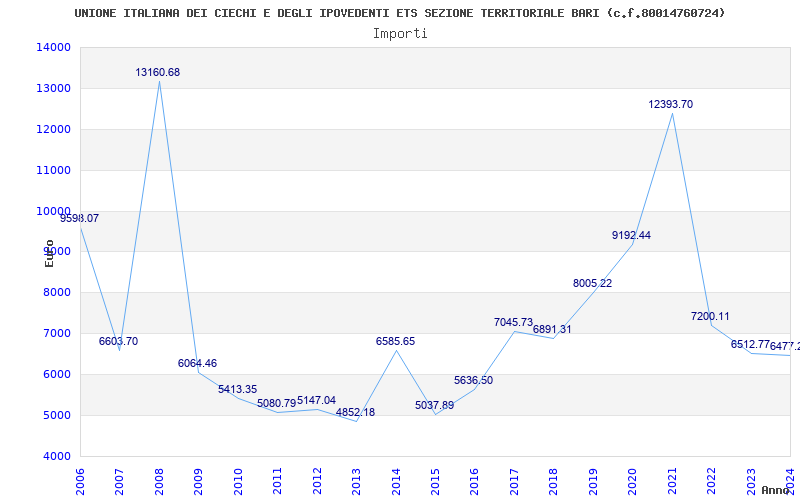800x500 pixels.
Task: Click the data label 5080.79
Action: 277,403
